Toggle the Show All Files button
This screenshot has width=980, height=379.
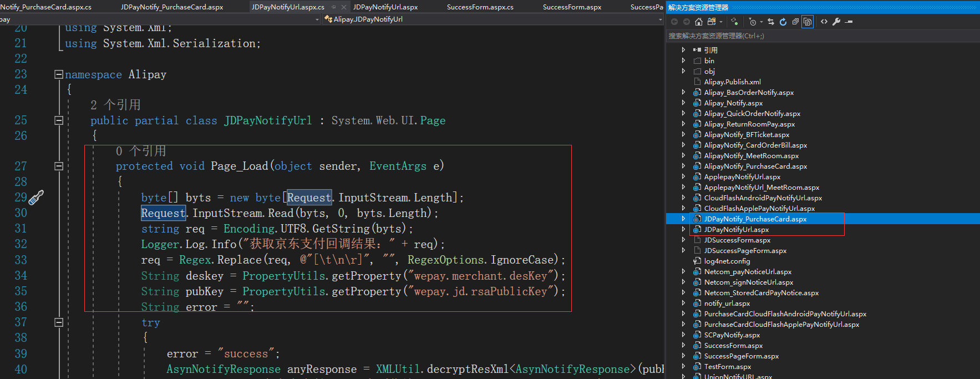pyautogui.click(x=808, y=22)
